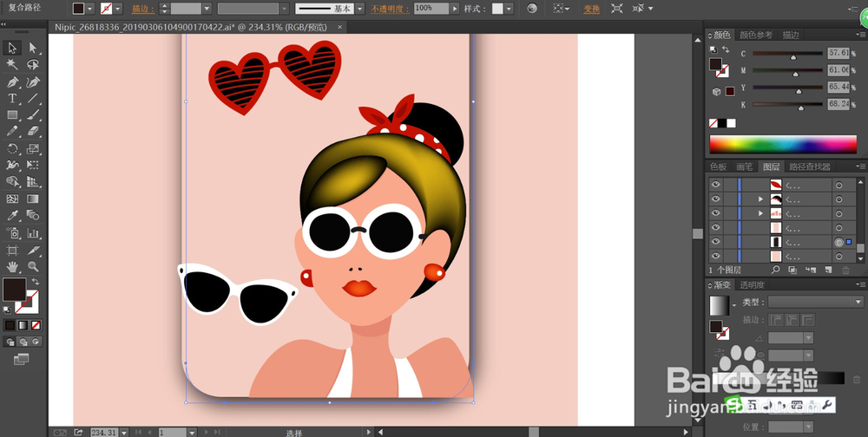
Task: Switch to the 透明度 tab
Action: (753, 285)
